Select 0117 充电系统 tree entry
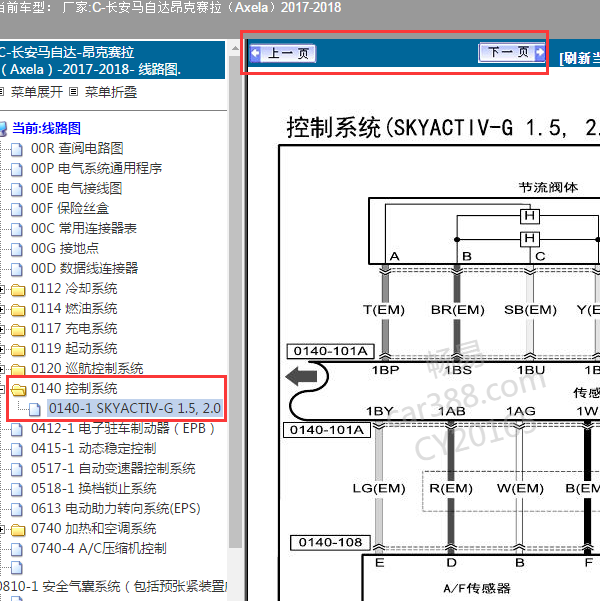 (74, 328)
